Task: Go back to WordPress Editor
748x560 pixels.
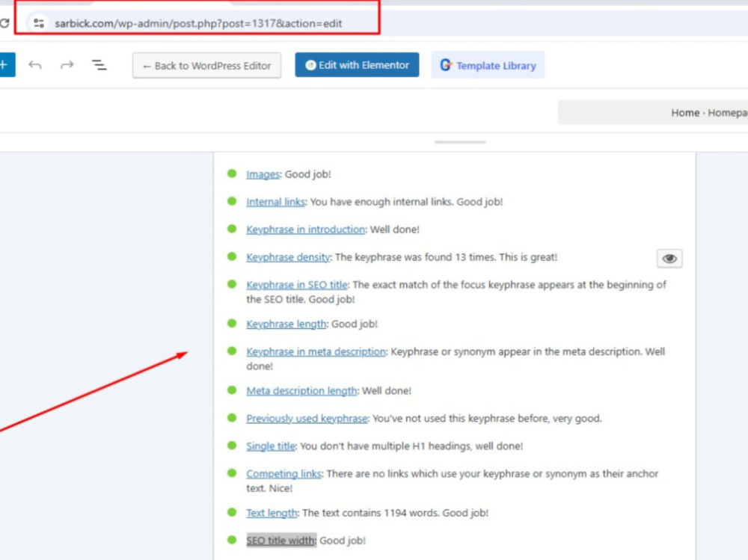Action: 206,65
